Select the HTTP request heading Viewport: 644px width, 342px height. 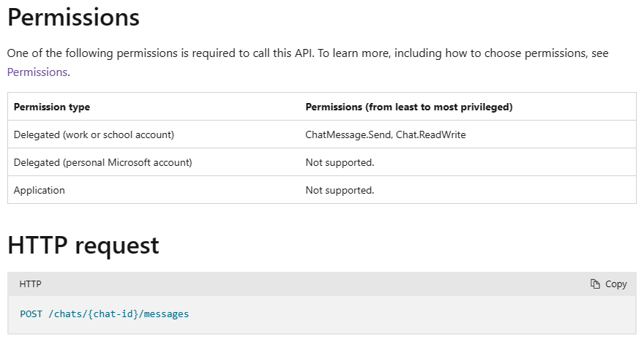(83, 246)
